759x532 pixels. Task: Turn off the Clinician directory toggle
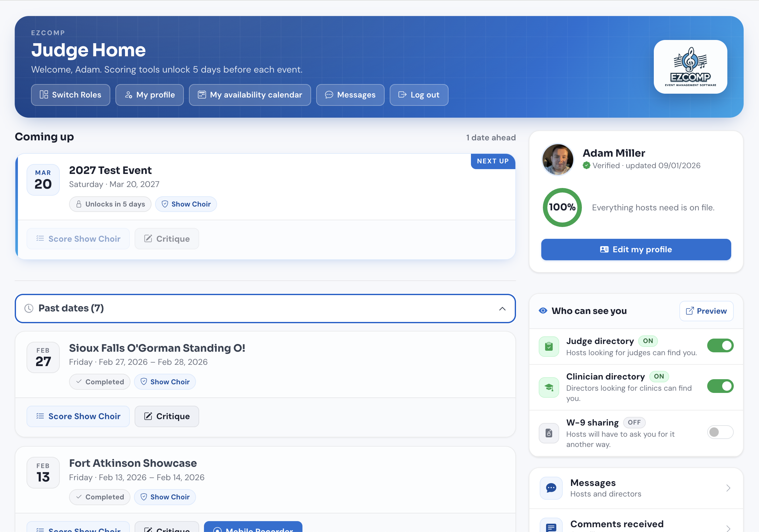720,386
